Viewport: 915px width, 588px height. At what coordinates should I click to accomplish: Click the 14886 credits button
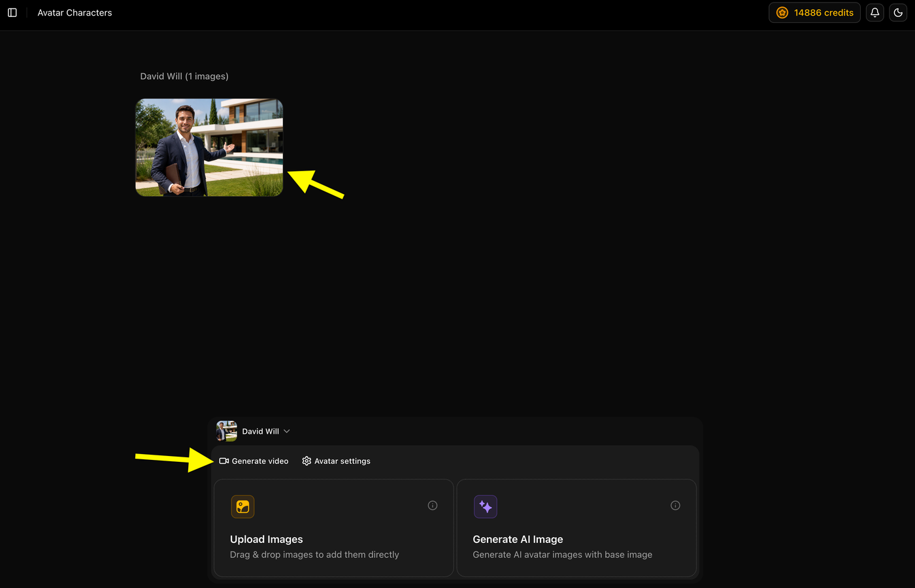click(x=814, y=12)
